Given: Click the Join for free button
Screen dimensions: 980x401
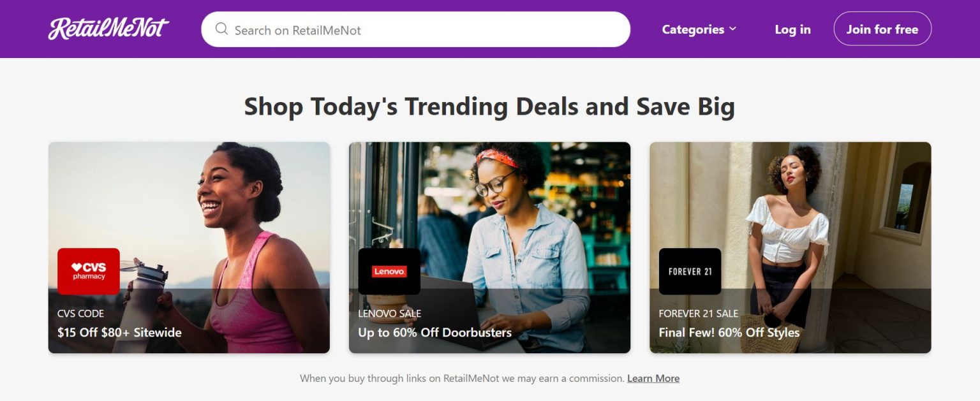Looking at the screenshot, I should tap(882, 29).
